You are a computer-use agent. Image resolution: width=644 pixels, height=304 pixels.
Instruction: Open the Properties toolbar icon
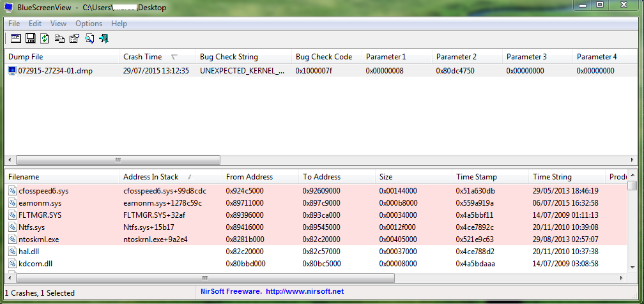click(x=74, y=38)
